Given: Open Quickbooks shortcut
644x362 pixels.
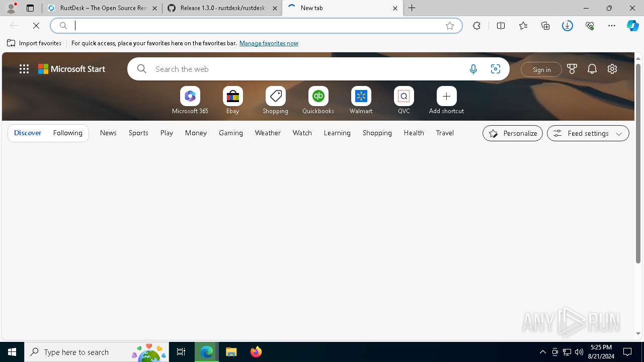Looking at the screenshot, I should coord(318,101).
